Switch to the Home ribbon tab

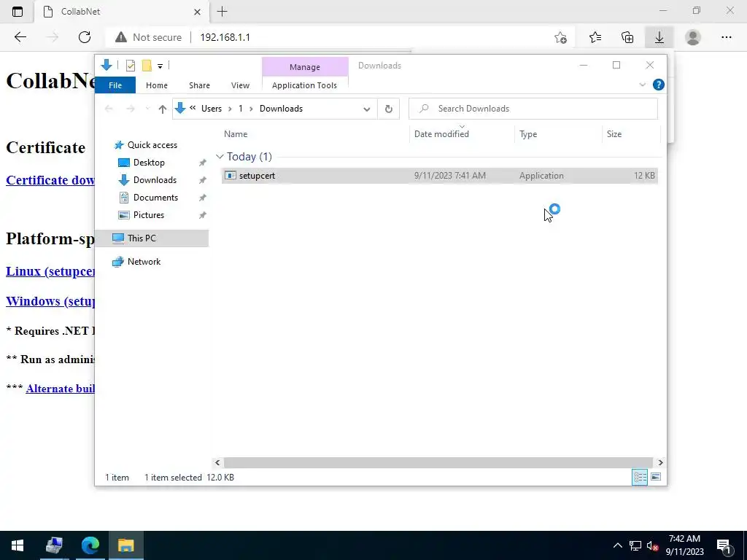point(157,85)
